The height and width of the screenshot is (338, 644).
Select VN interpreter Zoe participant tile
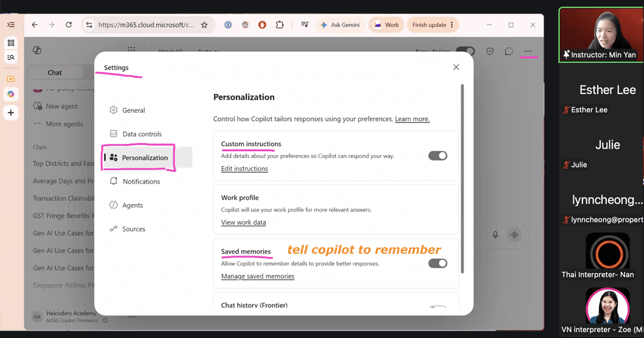(601, 311)
